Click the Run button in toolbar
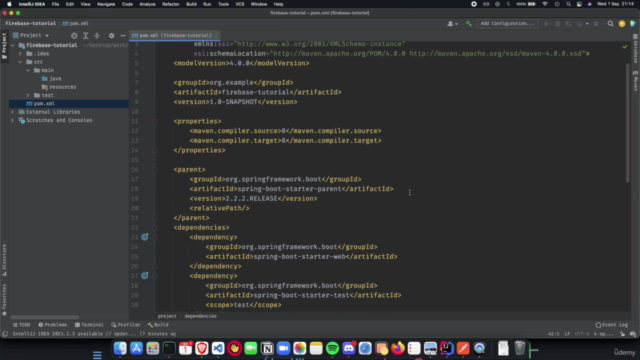640x360 pixels. tap(546, 24)
